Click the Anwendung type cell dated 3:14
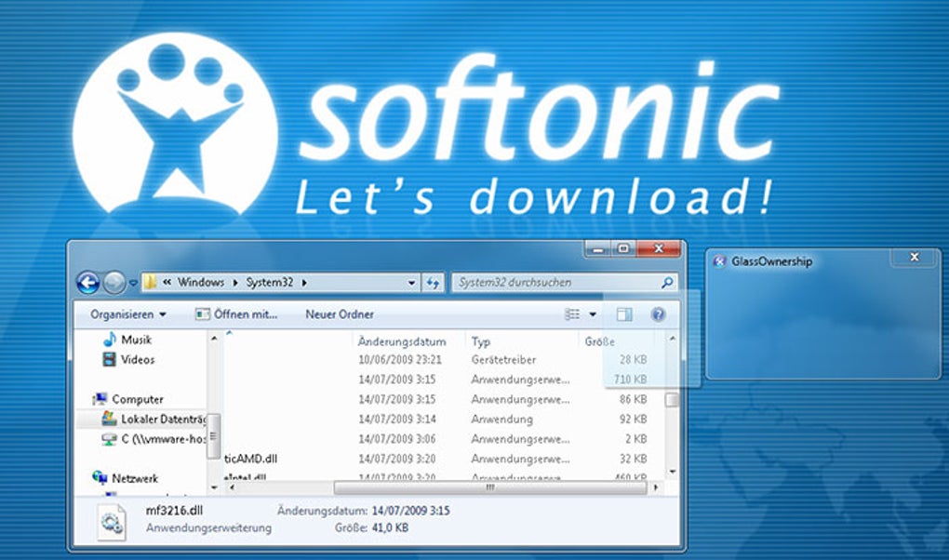Image resolution: width=949 pixels, height=560 pixels. point(502,419)
